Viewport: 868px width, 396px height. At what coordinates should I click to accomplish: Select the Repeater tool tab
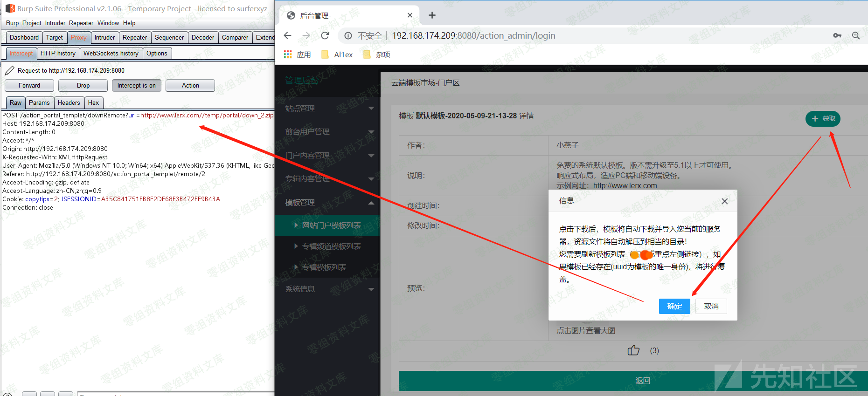[135, 38]
